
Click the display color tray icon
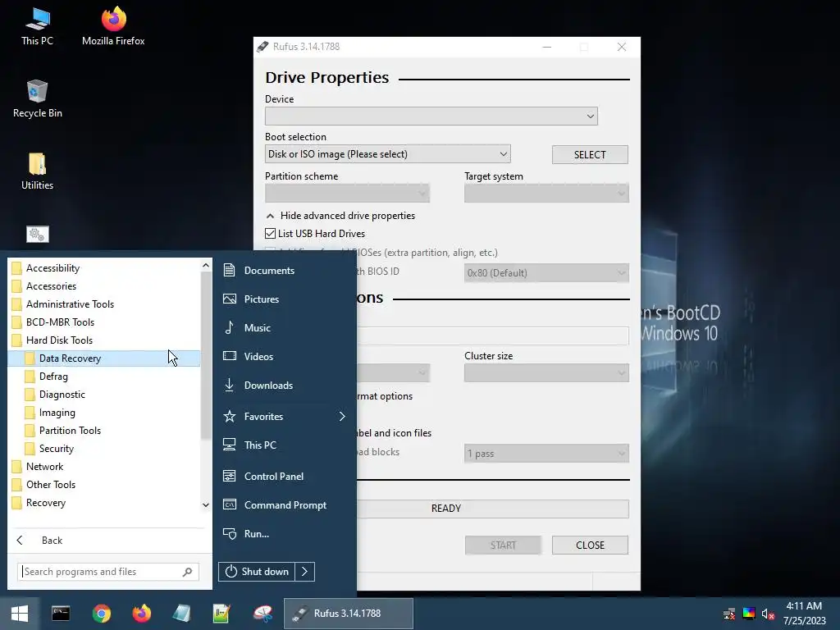click(748, 614)
